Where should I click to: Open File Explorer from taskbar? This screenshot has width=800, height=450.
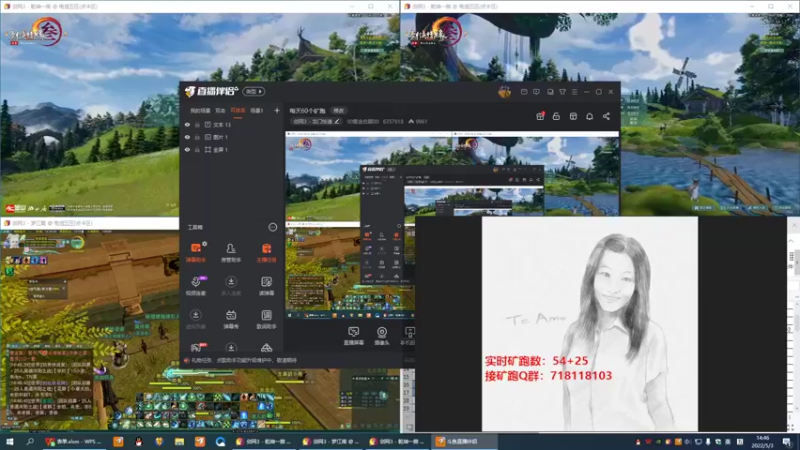coord(179,442)
